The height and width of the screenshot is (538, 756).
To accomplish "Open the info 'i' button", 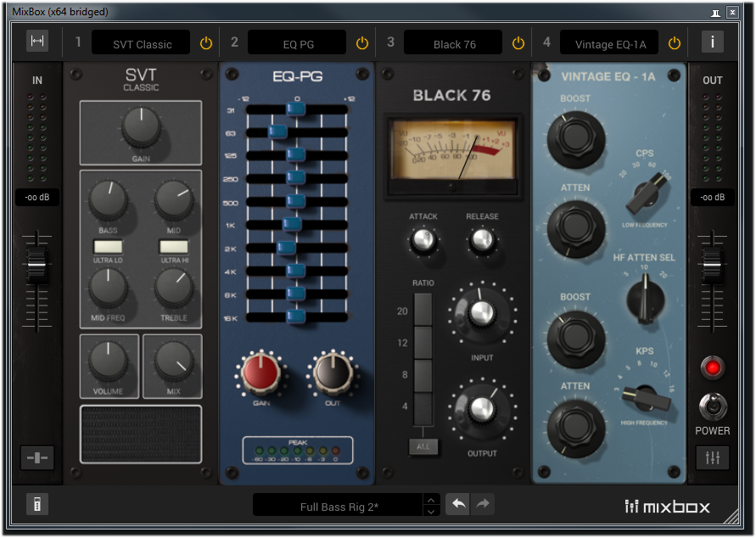I will [712, 42].
